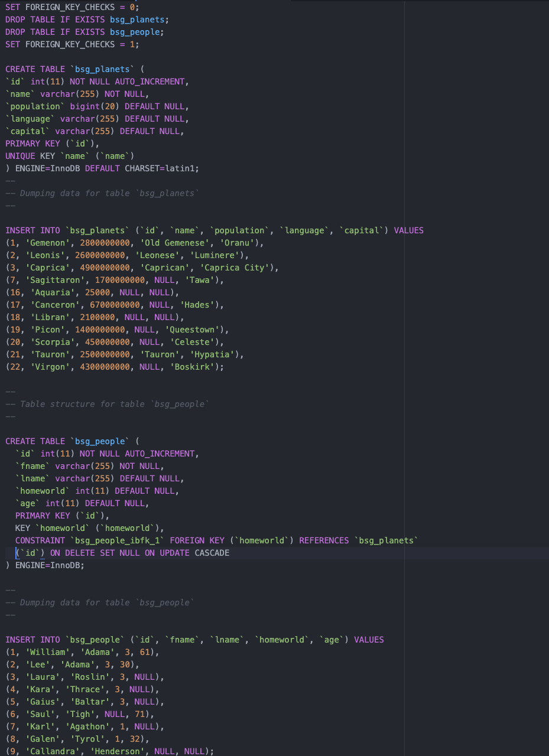Click the DROP TABLE bsg_planets line
Screen dimensions: 549x756
[x=86, y=19]
